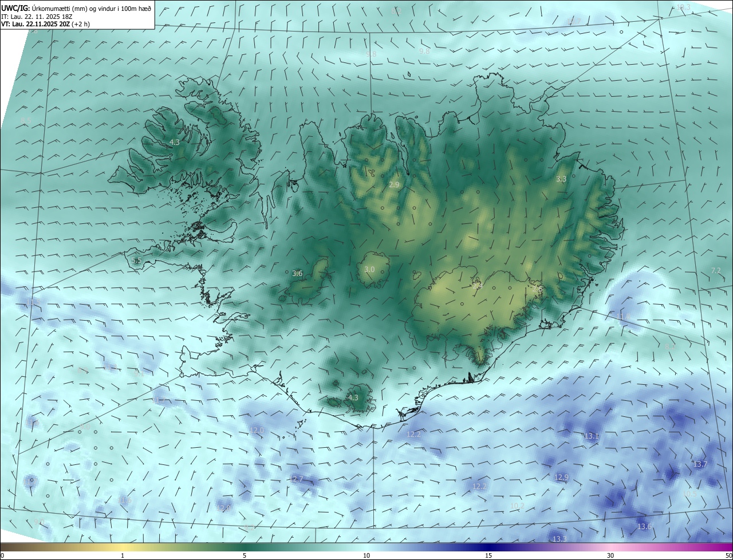Screen dimensions: 733x560
Task: Click the 2.9 value label on the map
Action: [394, 184]
